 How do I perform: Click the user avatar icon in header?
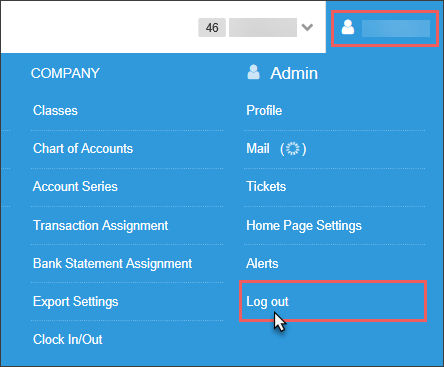click(348, 27)
